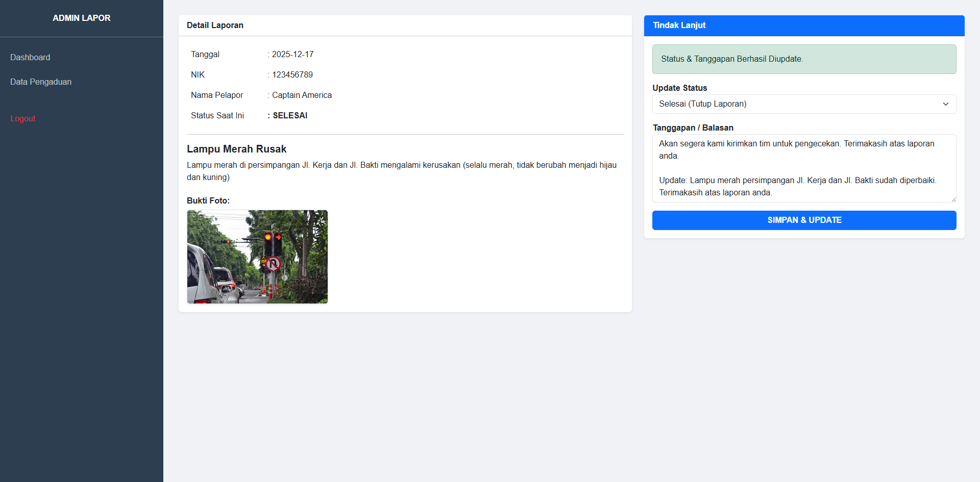Open the ADMIN LAPOR sidebar title
This screenshot has width=980, height=482.
coord(82,18)
